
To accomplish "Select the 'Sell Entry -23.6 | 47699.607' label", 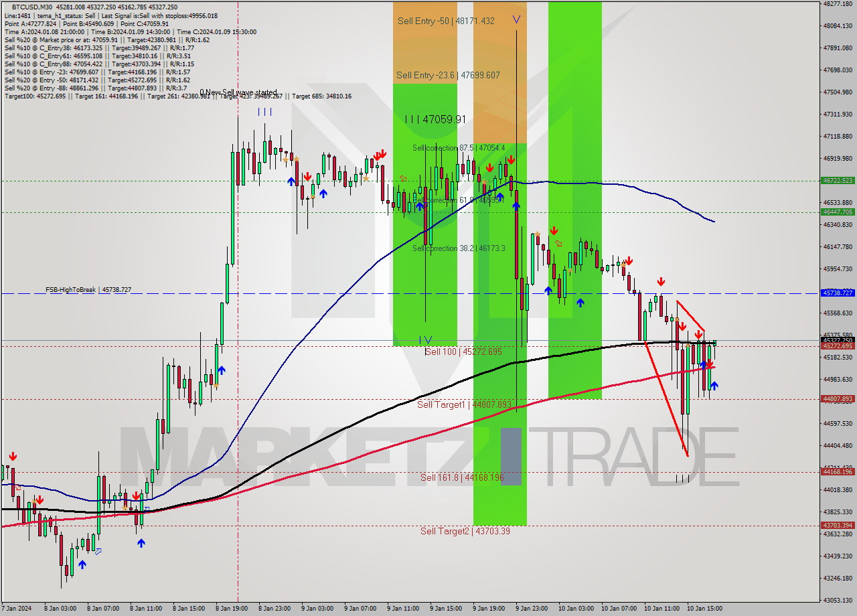I will click(448, 75).
